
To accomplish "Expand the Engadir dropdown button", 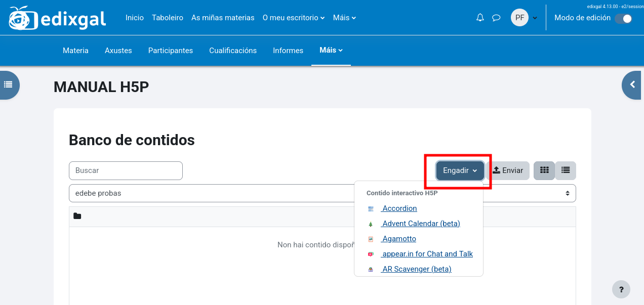I will (460, 171).
